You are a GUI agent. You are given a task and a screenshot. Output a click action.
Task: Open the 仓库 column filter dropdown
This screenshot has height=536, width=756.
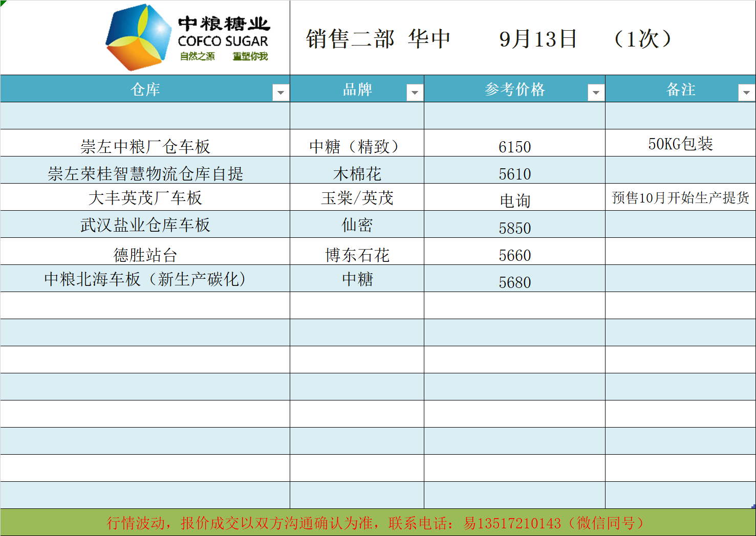click(280, 93)
